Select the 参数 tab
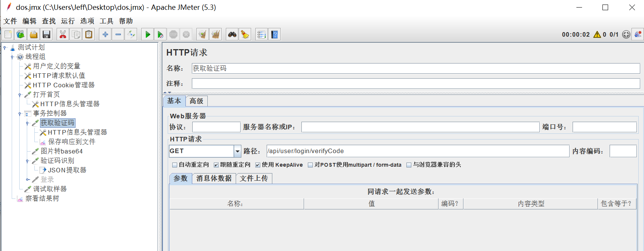This screenshot has width=644, height=251. coord(181,178)
